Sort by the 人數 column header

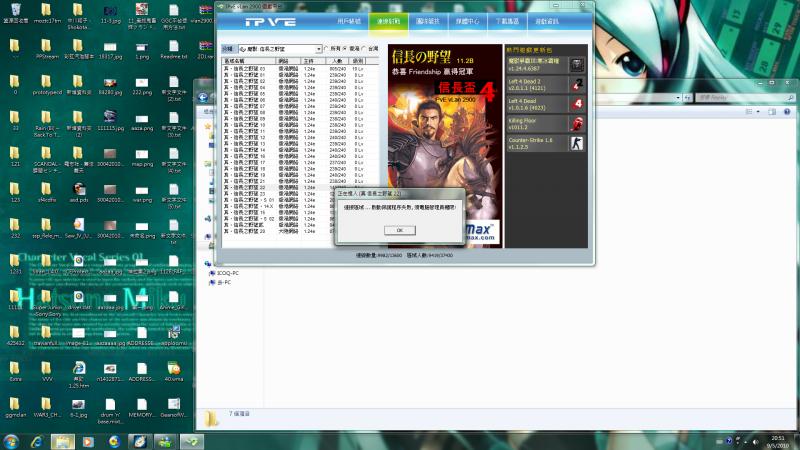coord(338,60)
